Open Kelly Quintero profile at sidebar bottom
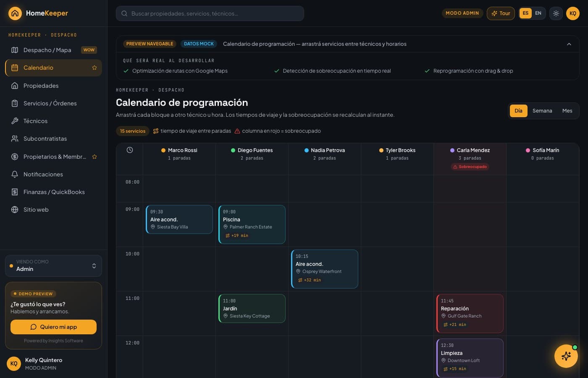 [x=53, y=364]
